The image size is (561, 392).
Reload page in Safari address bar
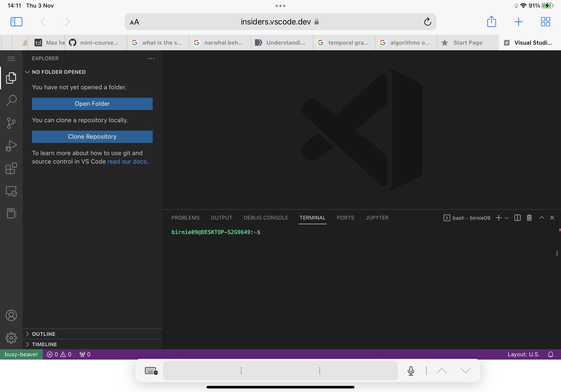pos(428,22)
